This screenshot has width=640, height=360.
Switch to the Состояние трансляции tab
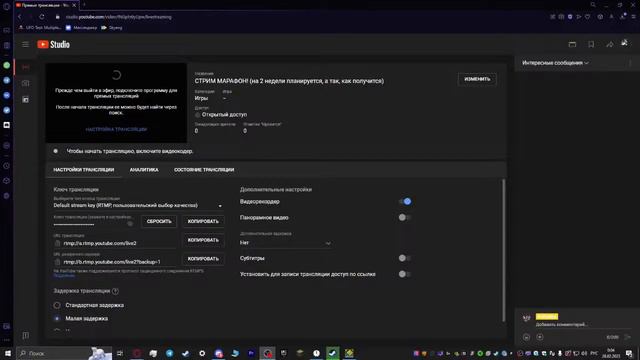coord(204,170)
